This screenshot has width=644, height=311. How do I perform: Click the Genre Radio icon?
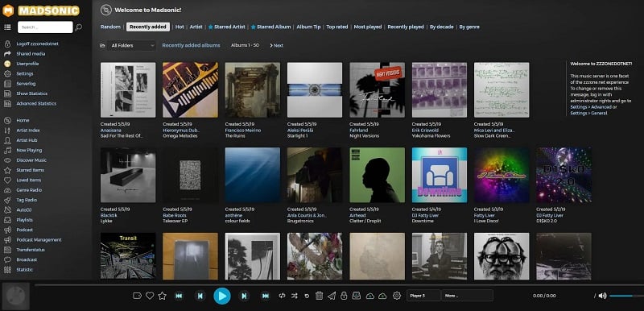pos(7,190)
